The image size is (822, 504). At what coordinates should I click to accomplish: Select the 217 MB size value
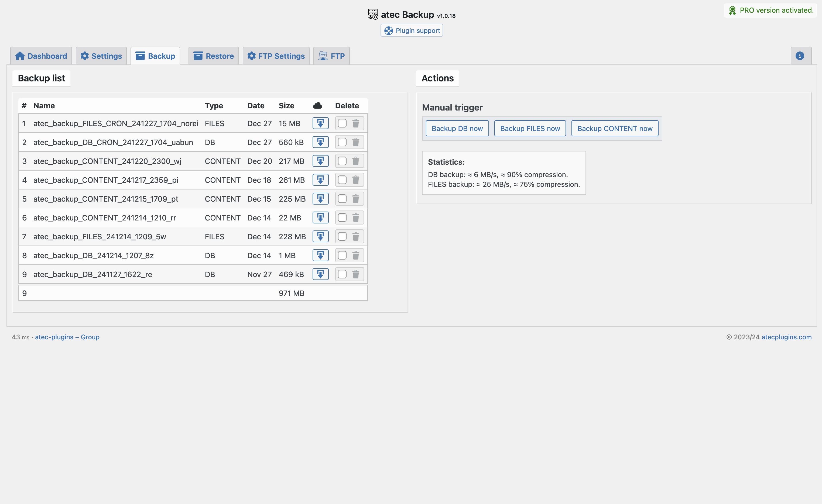(x=291, y=161)
